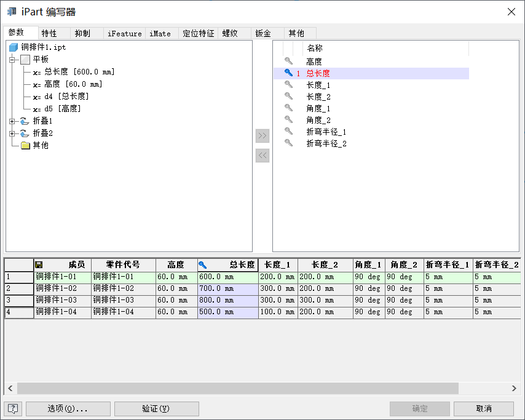Select table row header 4
Screen dimensions: 525x420
[x=19, y=312]
